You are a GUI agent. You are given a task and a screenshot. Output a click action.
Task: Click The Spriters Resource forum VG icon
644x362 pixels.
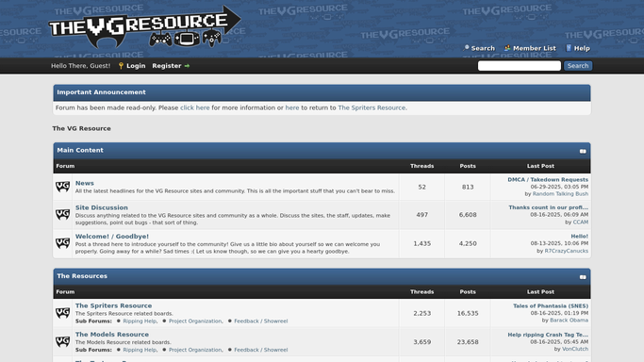[x=63, y=313]
